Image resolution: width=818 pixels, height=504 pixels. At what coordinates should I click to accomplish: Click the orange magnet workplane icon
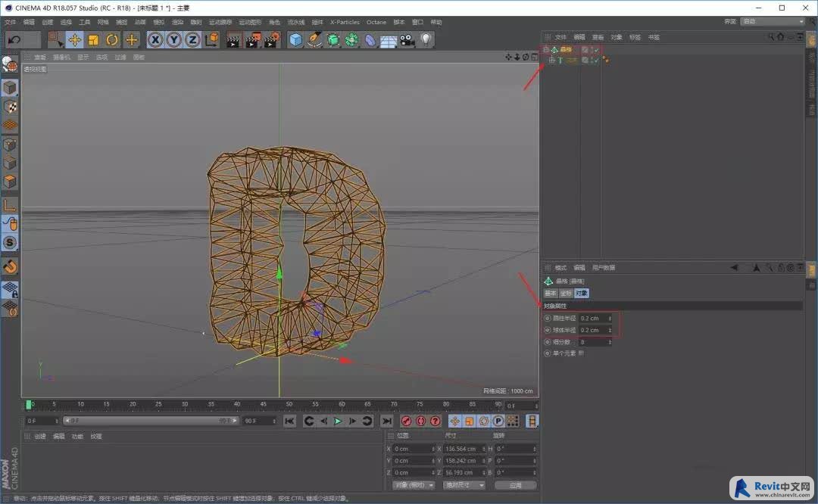(x=10, y=267)
